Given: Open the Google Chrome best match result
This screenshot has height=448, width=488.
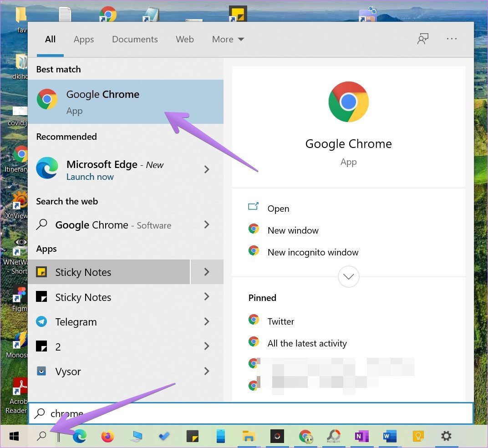Looking at the screenshot, I should click(x=126, y=102).
